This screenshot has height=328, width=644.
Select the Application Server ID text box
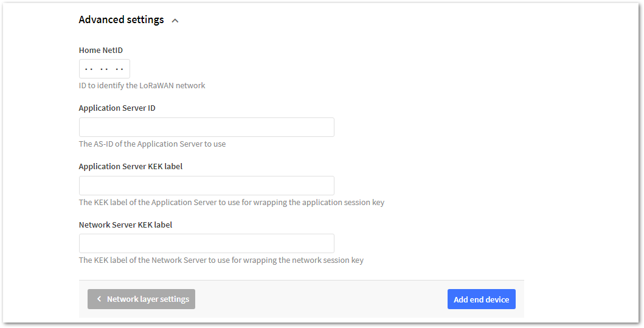coord(207,127)
